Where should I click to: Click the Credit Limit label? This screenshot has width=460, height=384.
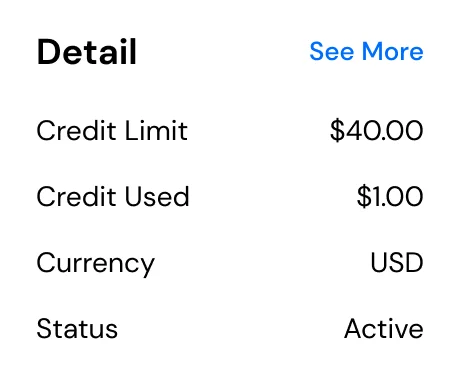pos(112,130)
